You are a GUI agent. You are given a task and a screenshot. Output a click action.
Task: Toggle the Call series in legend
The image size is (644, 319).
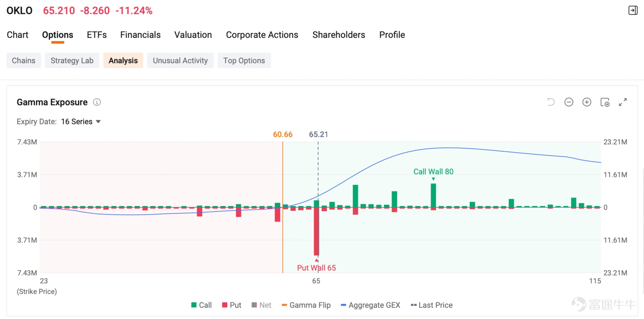click(x=201, y=305)
